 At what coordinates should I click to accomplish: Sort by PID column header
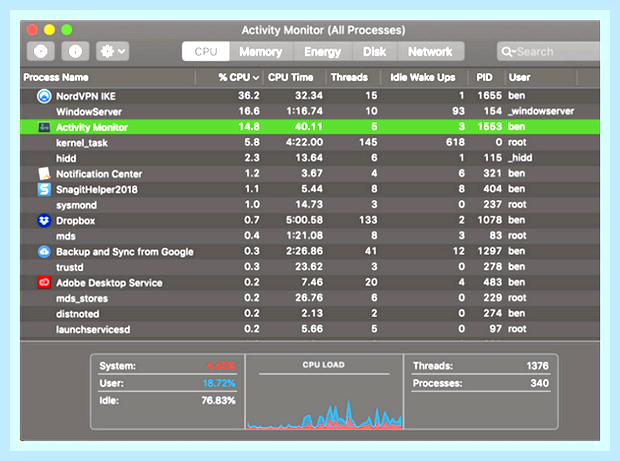click(x=486, y=77)
